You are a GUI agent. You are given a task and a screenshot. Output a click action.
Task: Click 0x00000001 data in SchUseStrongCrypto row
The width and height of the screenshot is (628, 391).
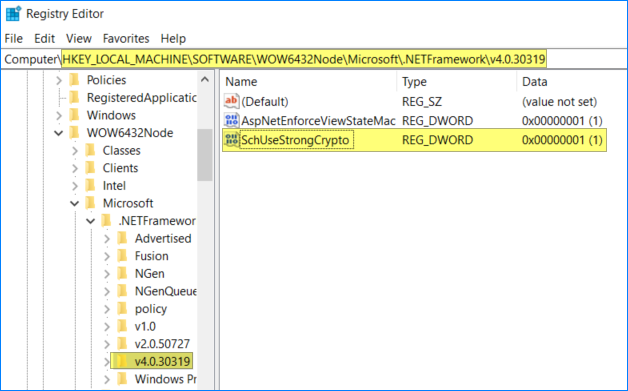tap(562, 140)
